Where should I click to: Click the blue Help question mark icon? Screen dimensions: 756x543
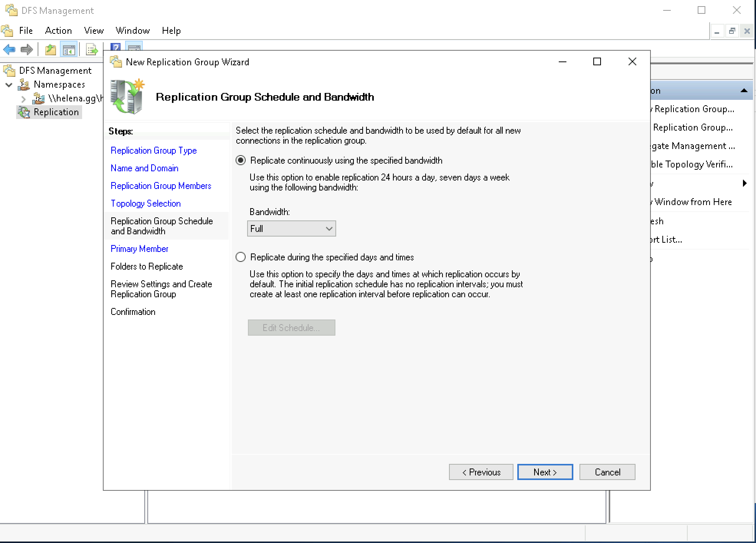[116, 47]
